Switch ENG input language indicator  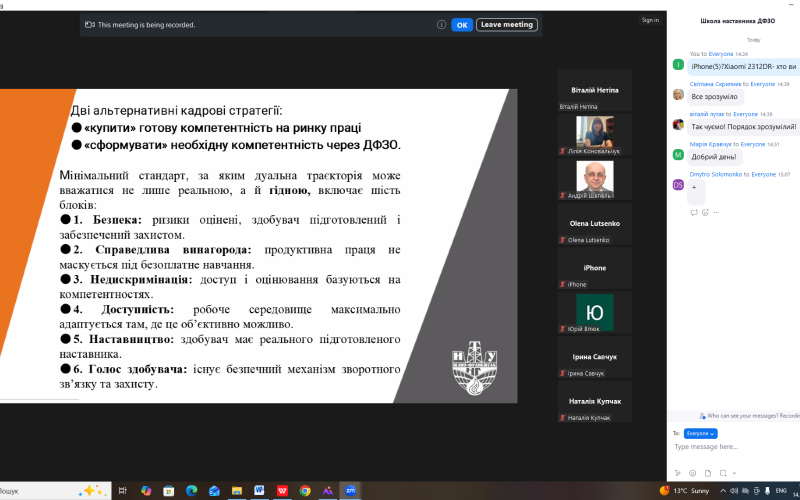pos(781,491)
